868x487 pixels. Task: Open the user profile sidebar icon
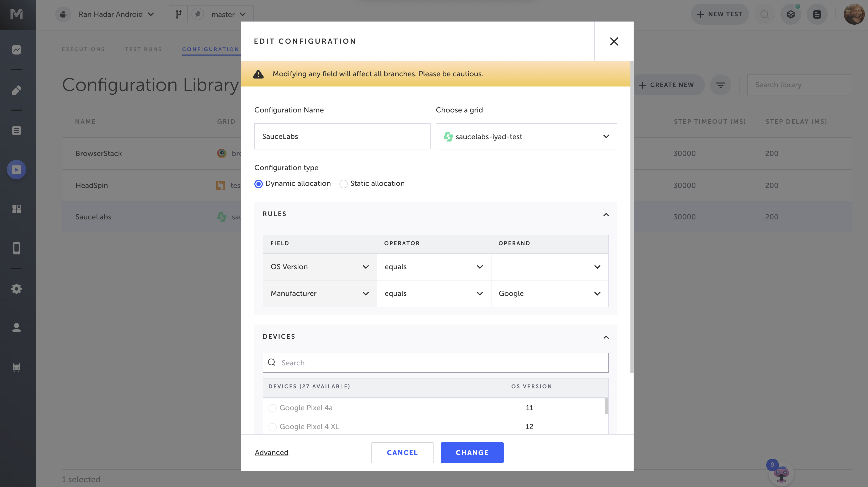click(x=16, y=327)
